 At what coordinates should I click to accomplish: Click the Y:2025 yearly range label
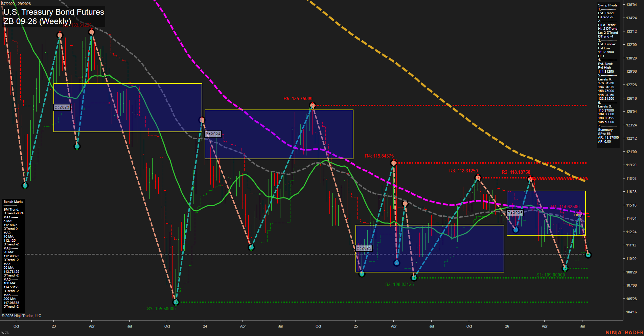coord(364,248)
